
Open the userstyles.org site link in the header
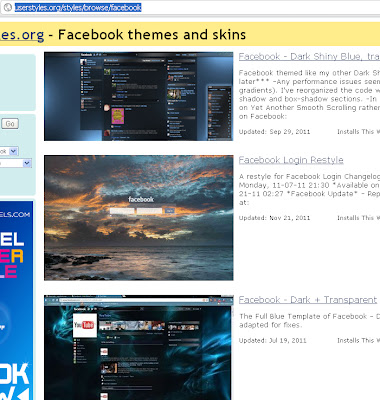(22, 35)
